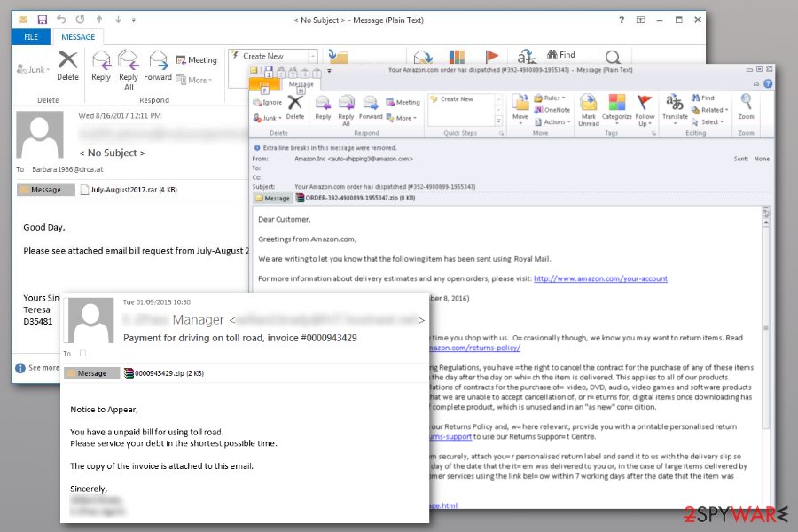Click Meeting button in No Subject window
The image size is (798, 532).
coord(197,60)
